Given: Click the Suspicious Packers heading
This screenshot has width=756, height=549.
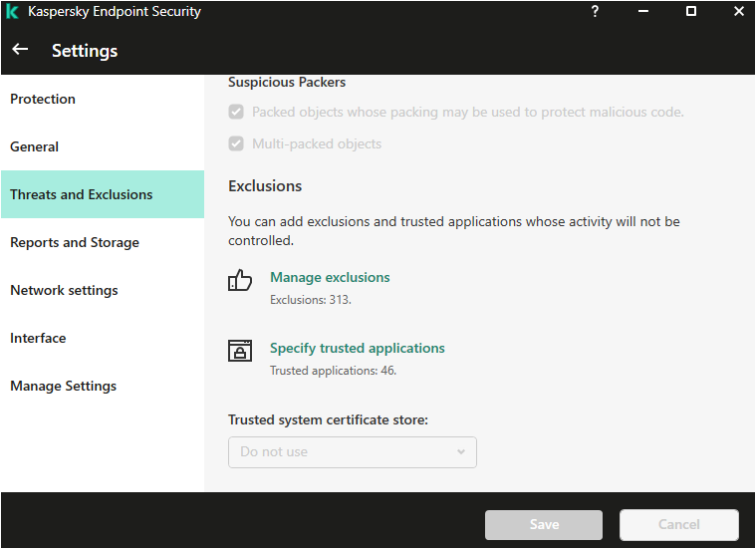Looking at the screenshot, I should point(287,82).
